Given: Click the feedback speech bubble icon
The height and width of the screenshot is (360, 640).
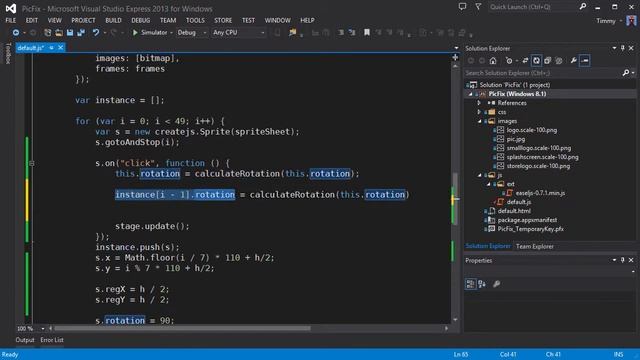Looking at the screenshot, I should pyautogui.click(x=462, y=7).
